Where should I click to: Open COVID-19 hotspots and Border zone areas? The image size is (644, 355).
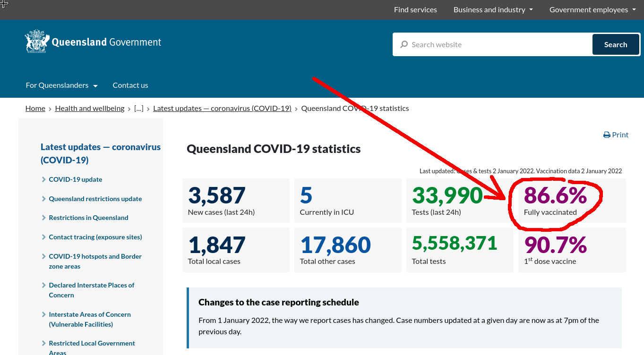95,262
